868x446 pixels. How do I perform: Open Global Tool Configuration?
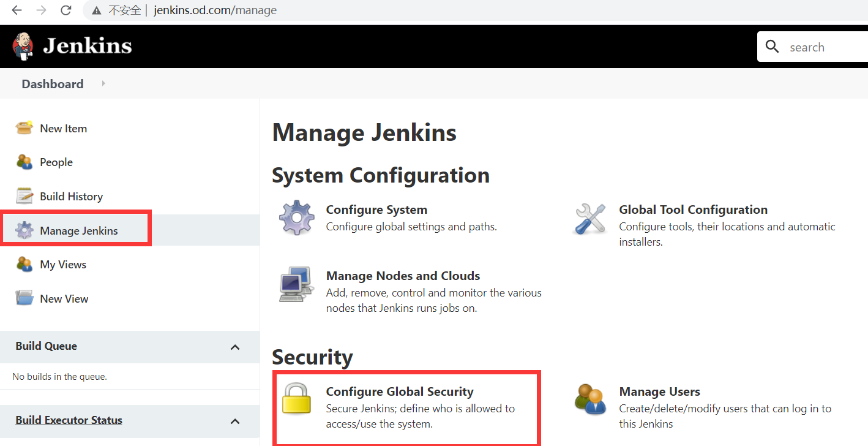tap(694, 210)
